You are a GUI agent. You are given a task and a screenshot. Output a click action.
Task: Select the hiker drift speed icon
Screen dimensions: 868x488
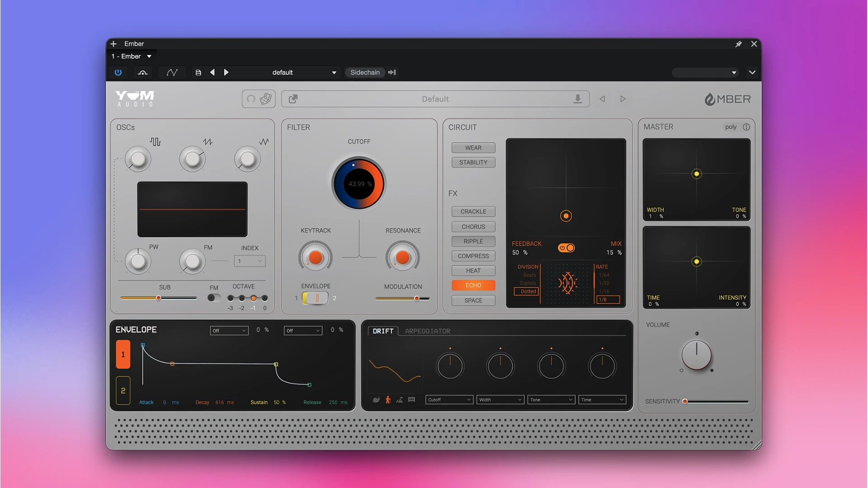tap(388, 399)
